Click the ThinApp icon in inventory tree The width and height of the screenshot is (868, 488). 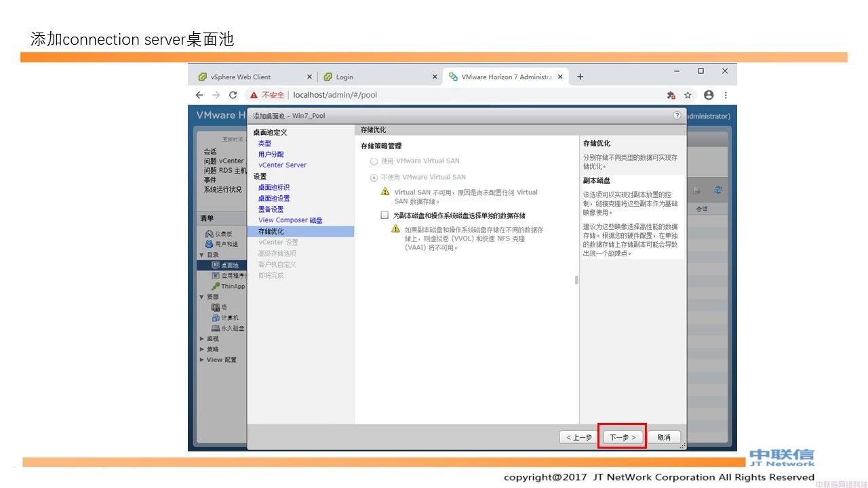click(215, 286)
